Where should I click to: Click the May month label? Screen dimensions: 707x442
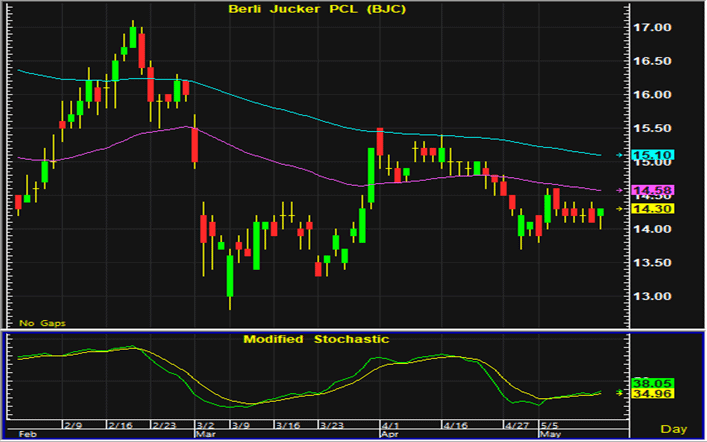pyautogui.click(x=551, y=434)
